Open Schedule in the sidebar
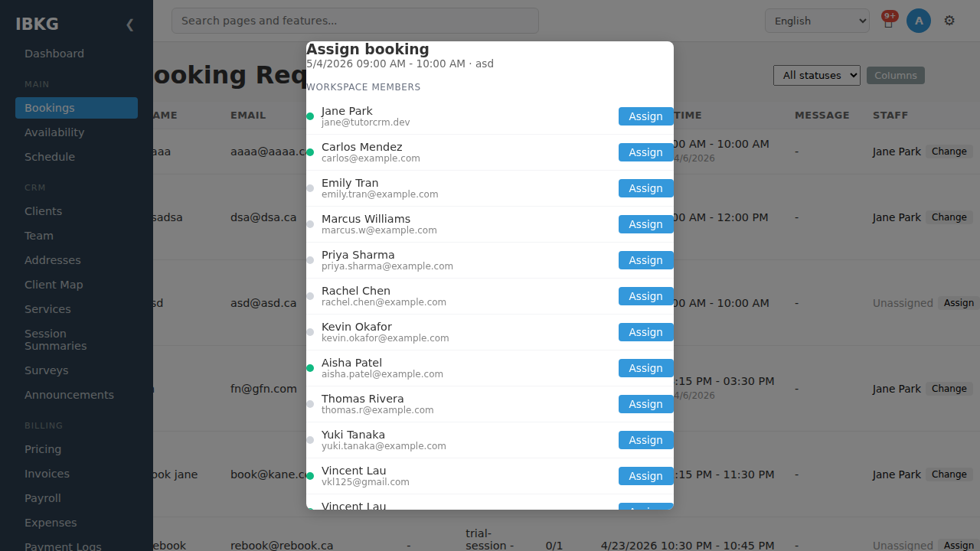 coord(77,157)
